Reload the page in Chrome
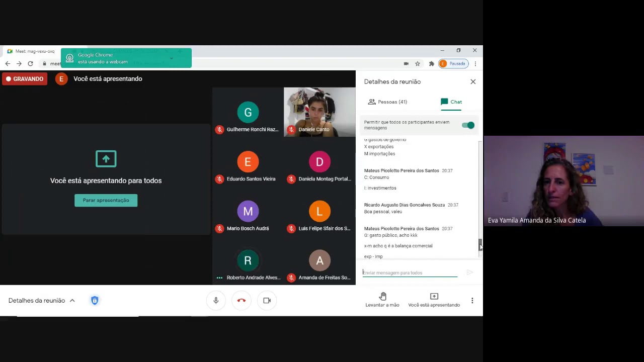 pyautogui.click(x=31, y=63)
